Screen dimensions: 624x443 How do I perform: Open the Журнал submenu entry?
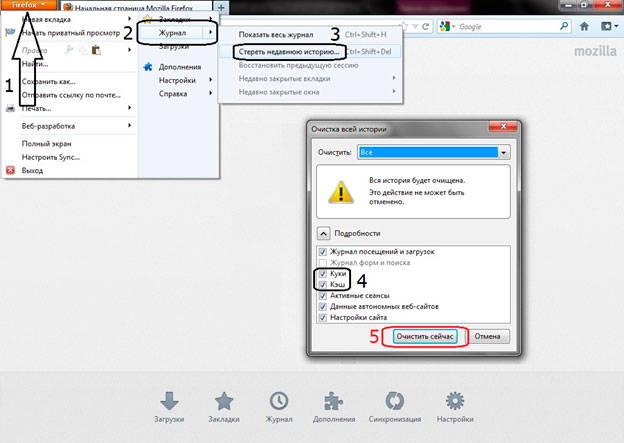[180, 32]
